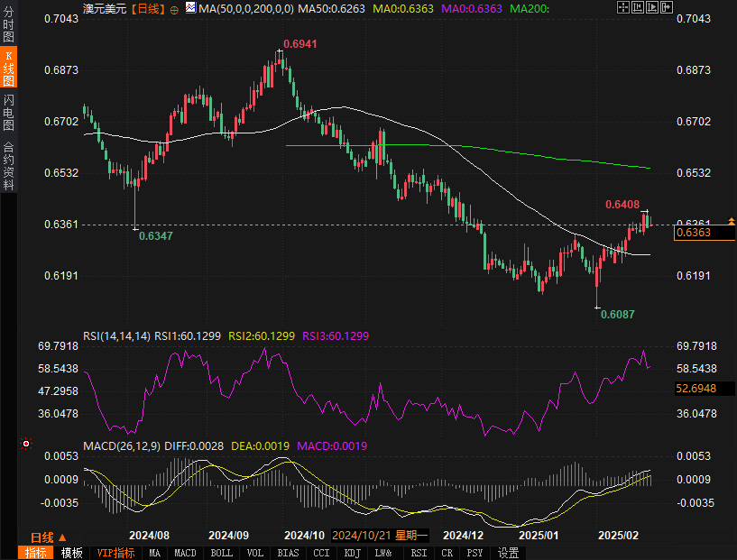Click the 【日线】 period label in title
Viewport: 737px width, 560px height.
pos(148,8)
